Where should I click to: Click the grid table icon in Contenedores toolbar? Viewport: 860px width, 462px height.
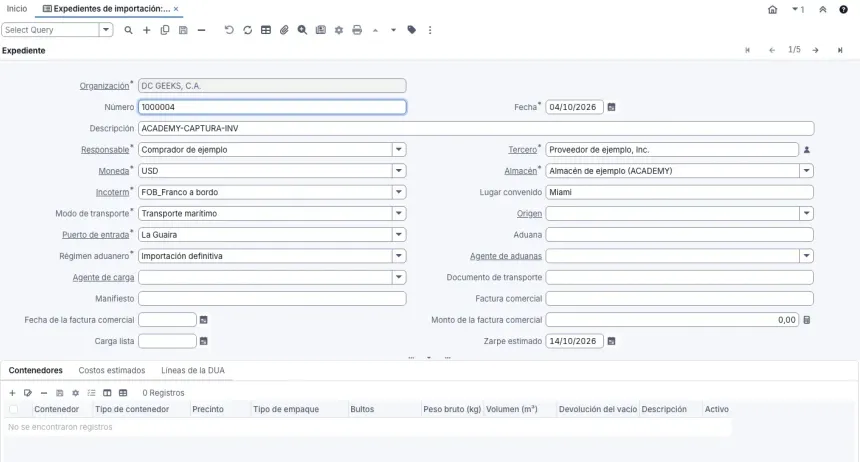(123, 393)
